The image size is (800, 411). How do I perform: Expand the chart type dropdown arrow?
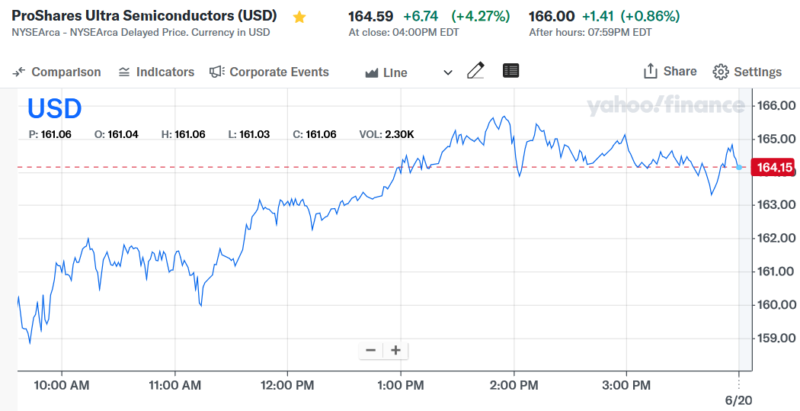pos(447,72)
